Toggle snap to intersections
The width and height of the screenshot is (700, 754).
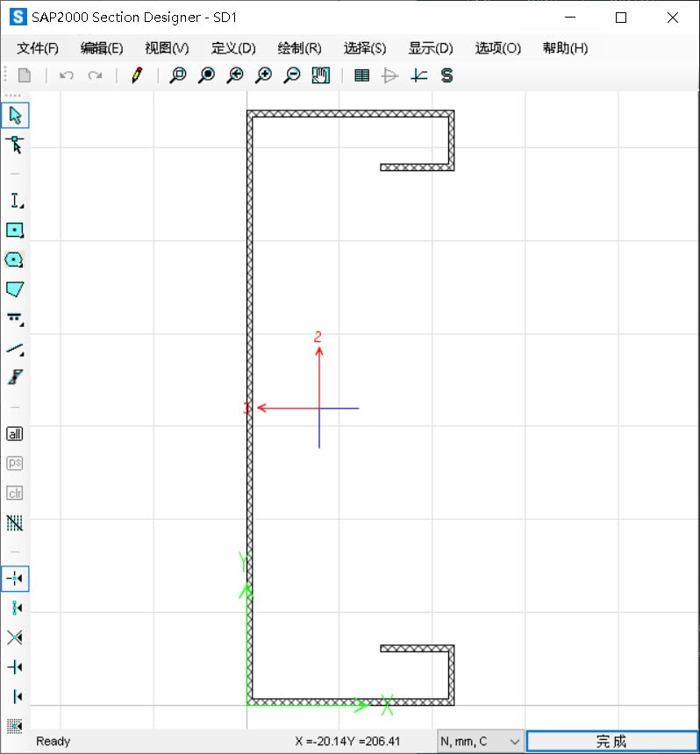pos(15,637)
